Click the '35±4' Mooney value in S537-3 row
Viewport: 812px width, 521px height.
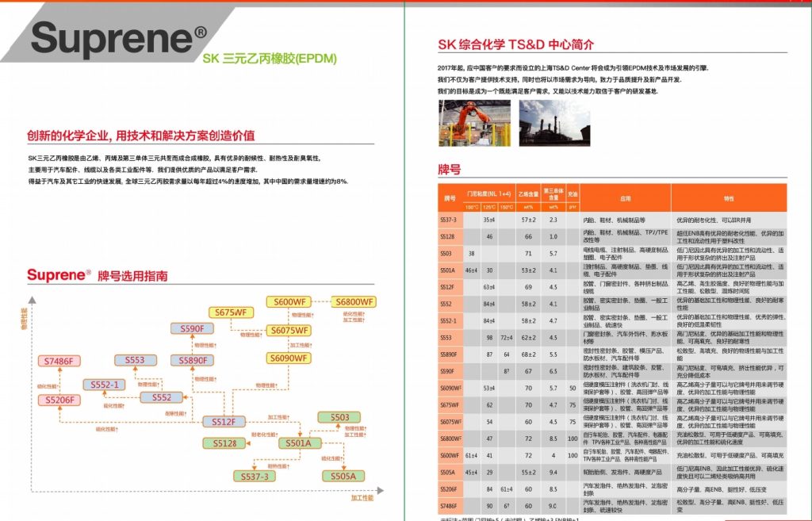coord(488,220)
